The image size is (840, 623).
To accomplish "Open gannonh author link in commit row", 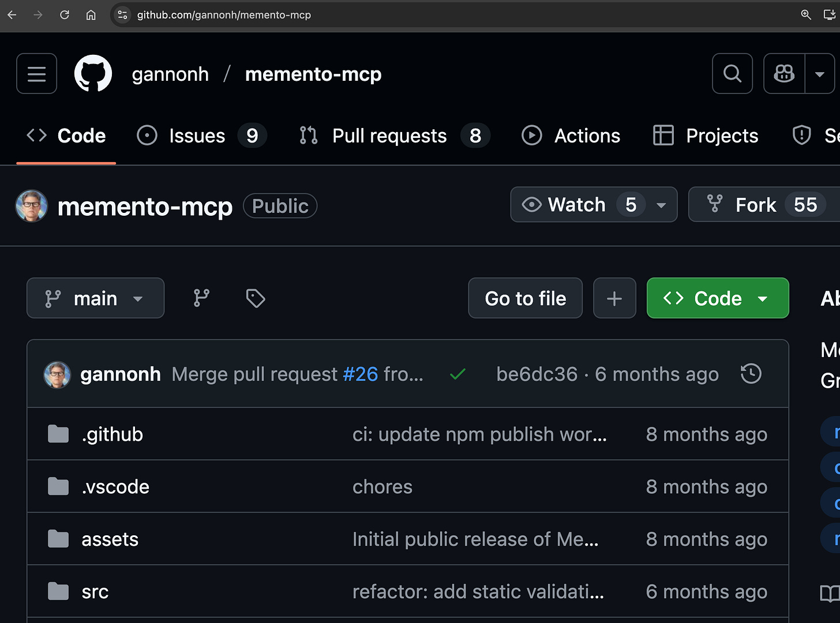I will click(x=121, y=374).
